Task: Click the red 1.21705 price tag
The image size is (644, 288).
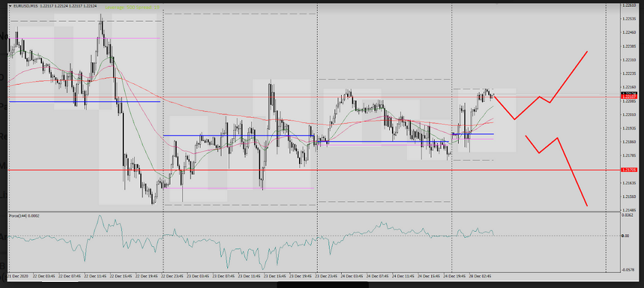Action: pyautogui.click(x=628, y=170)
